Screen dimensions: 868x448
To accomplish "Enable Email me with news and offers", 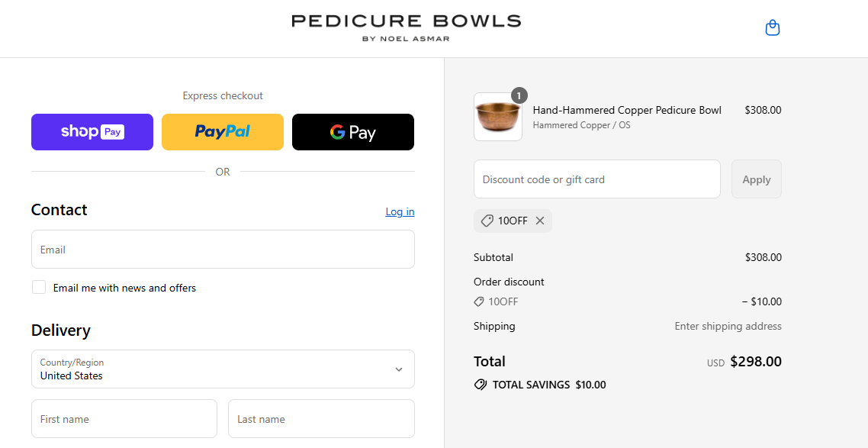I will (x=39, y=287).
